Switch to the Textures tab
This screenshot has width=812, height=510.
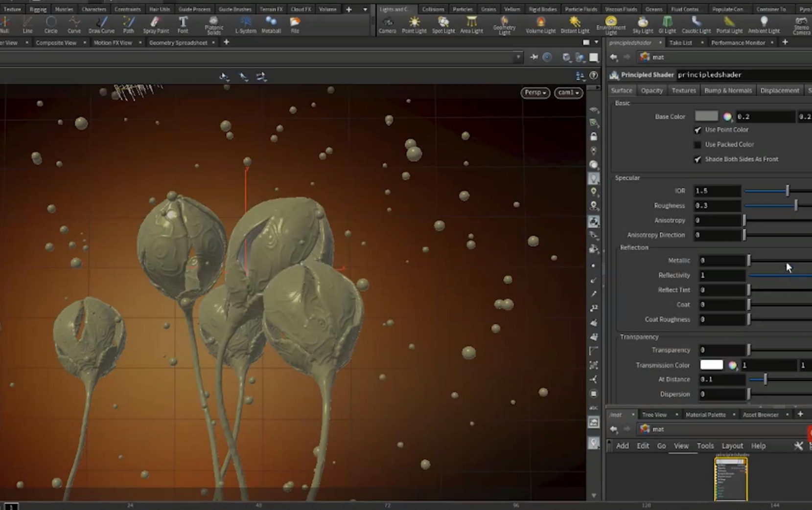[683, 90]
